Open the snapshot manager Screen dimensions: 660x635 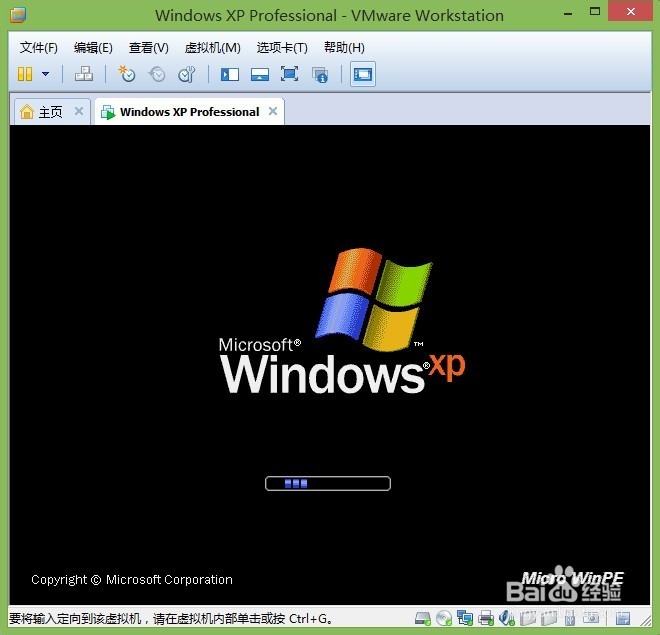tap(186, 74)
